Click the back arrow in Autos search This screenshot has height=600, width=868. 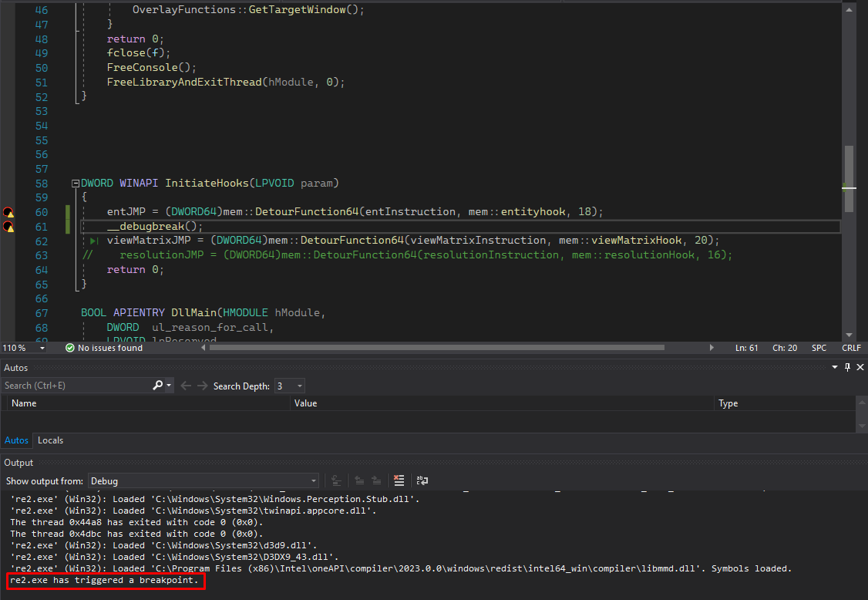(x=186, y=386)
